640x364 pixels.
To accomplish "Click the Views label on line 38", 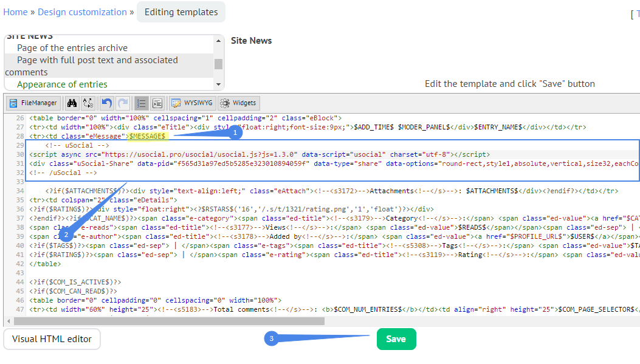I will pyautogui.click(x=275, y=227).
